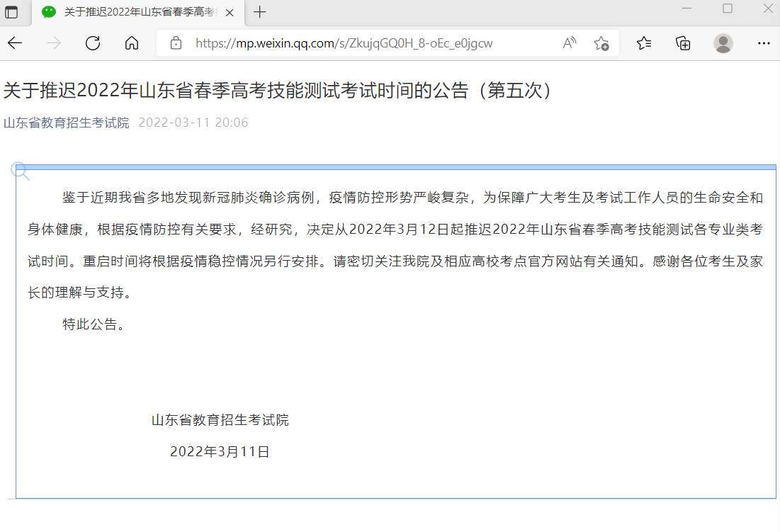Click the line beginning 试时间。重启时间
Viewport: 780px width, 532px height.
(x=395, y=261)
